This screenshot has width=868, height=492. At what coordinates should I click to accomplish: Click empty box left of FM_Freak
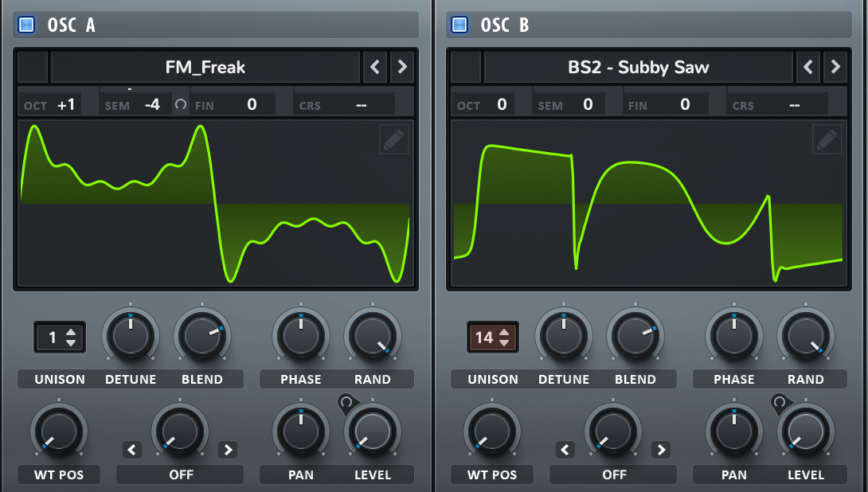coord(33,67)
